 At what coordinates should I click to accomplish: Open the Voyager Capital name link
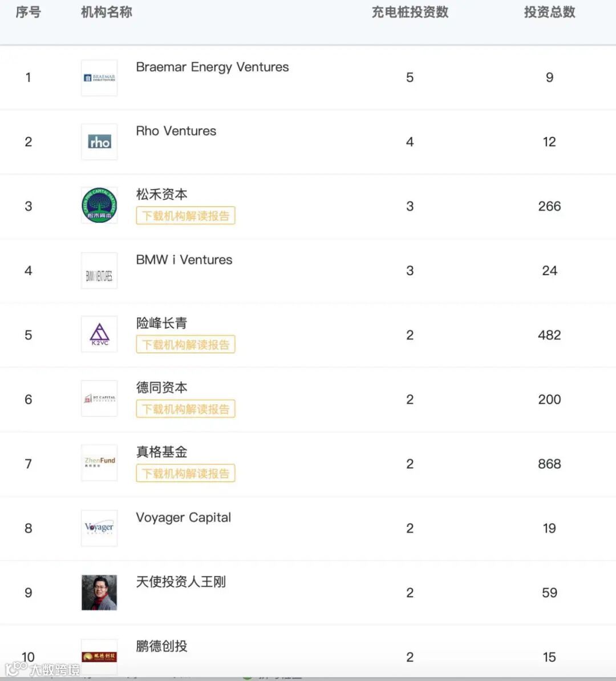point(183,518)
